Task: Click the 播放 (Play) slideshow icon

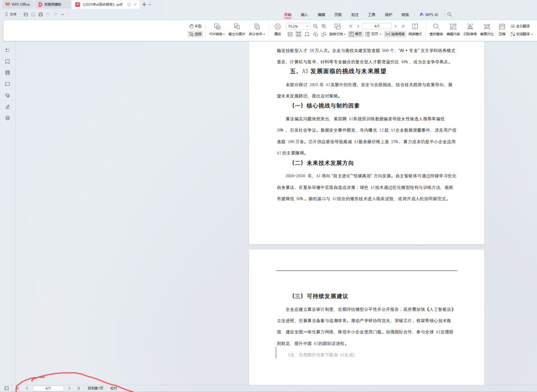Action: (277, 26)
